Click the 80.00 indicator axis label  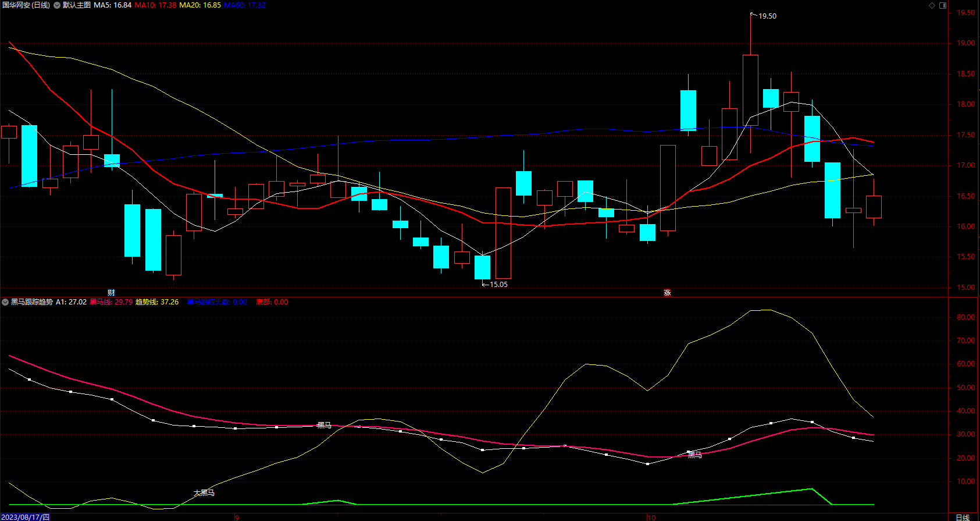[966, 317]
